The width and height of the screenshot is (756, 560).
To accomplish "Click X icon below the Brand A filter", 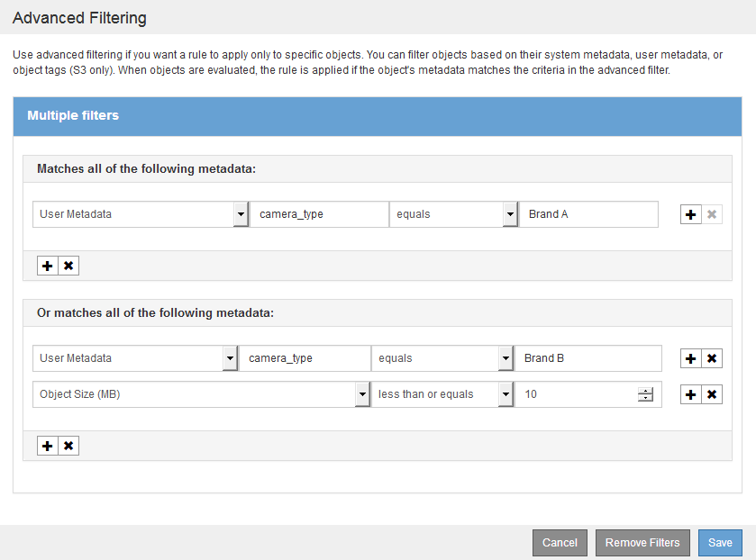I will coord(68,266).
